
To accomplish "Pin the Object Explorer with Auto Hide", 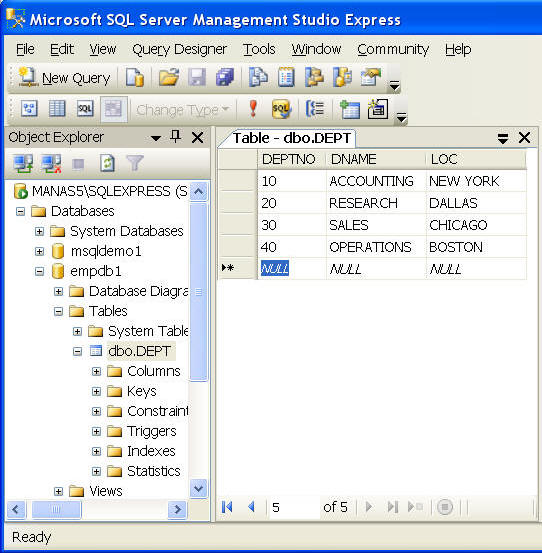I will [x=176, y=137].
